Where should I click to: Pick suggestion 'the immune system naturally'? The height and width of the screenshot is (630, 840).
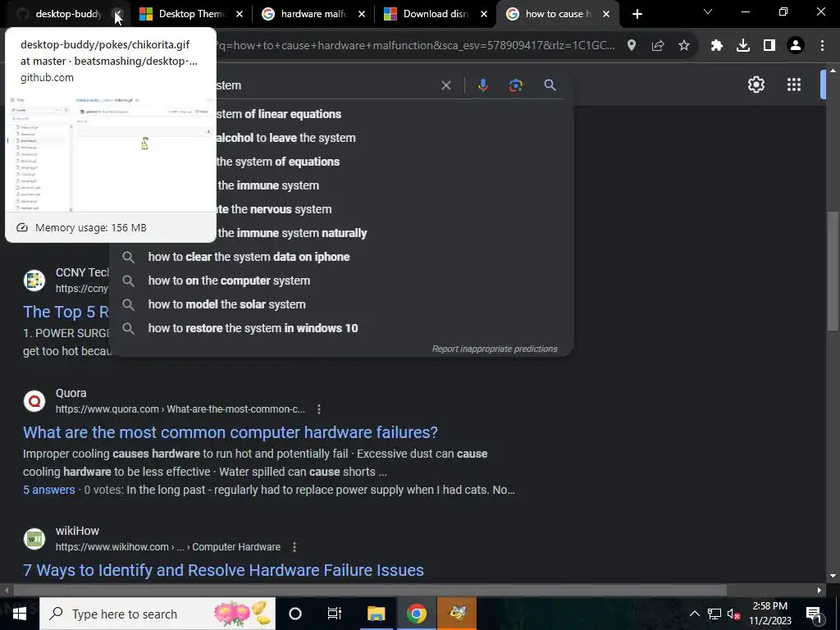click(341, 233)
